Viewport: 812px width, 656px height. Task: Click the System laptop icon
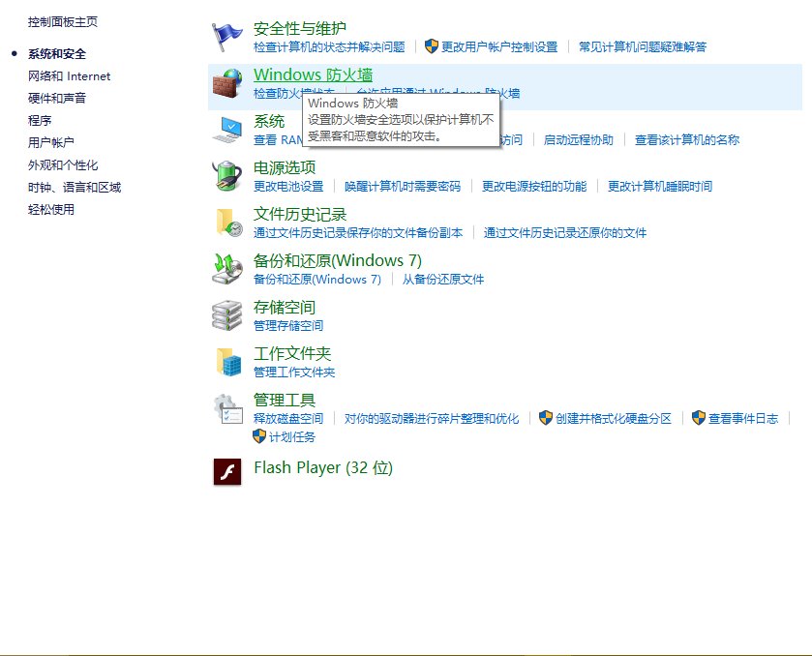227,129
